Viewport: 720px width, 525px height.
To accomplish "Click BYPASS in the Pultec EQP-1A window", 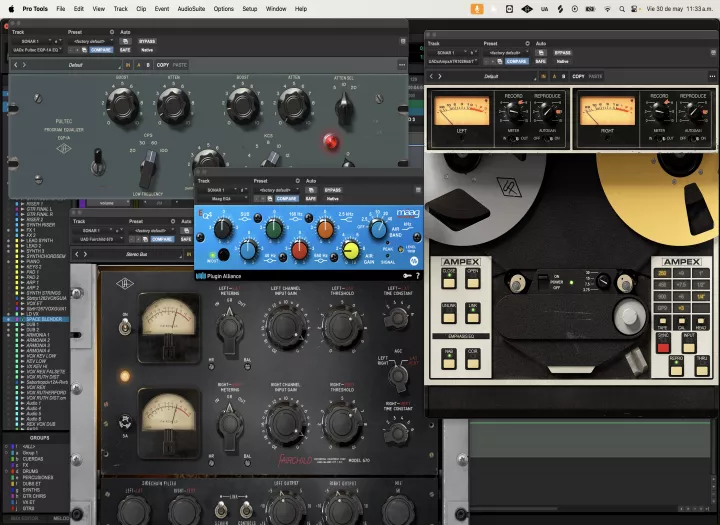I will click(147, 41).
